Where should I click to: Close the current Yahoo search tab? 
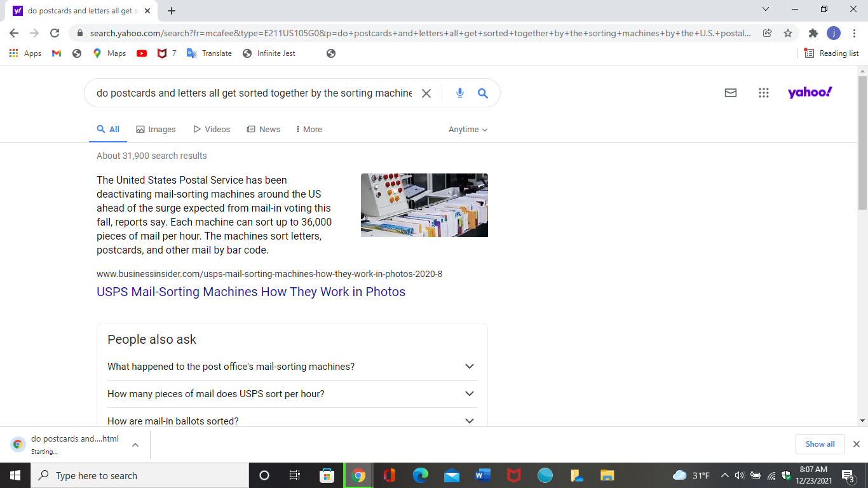click(x=148, y=11)
